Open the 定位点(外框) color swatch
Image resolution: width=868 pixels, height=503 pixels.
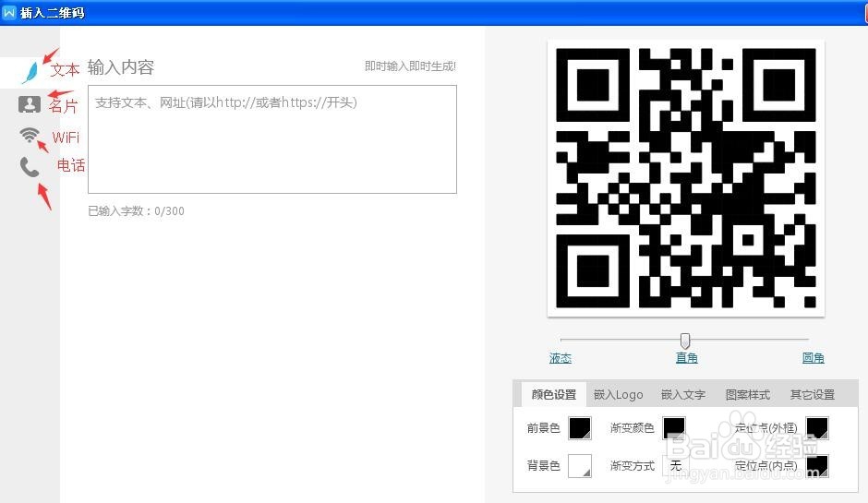tap(817, 428)
